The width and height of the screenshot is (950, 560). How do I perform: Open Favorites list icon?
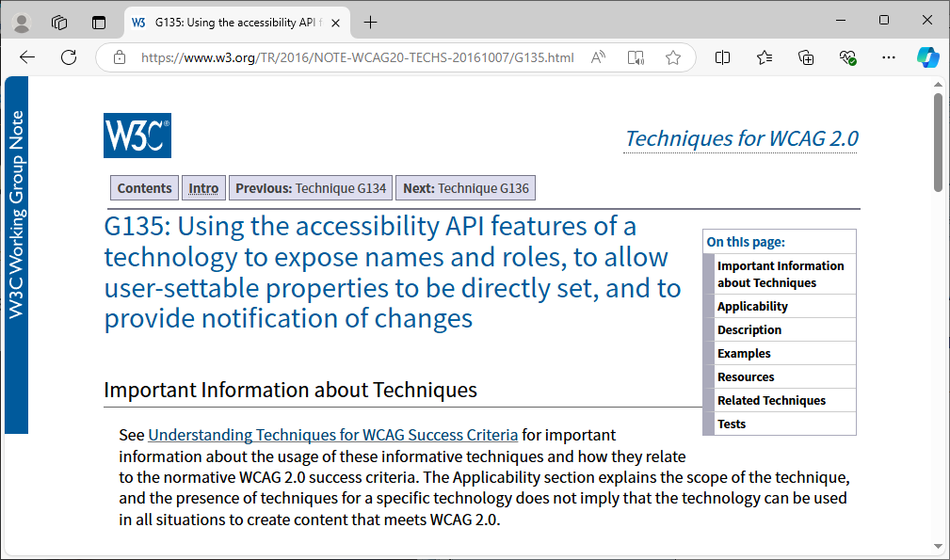tap(764, 57)
